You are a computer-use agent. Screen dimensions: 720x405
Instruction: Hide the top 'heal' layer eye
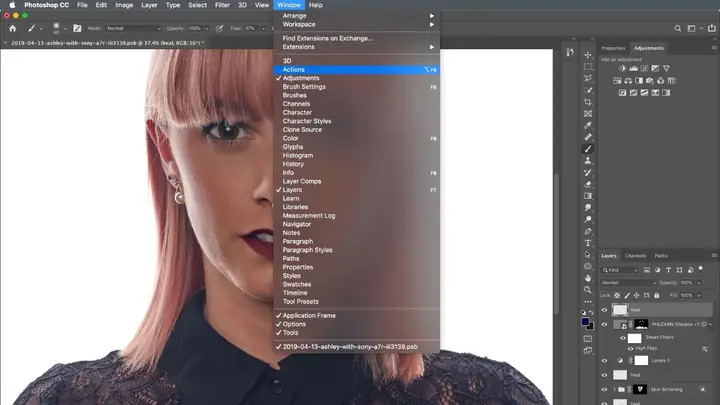click(604, 310)
